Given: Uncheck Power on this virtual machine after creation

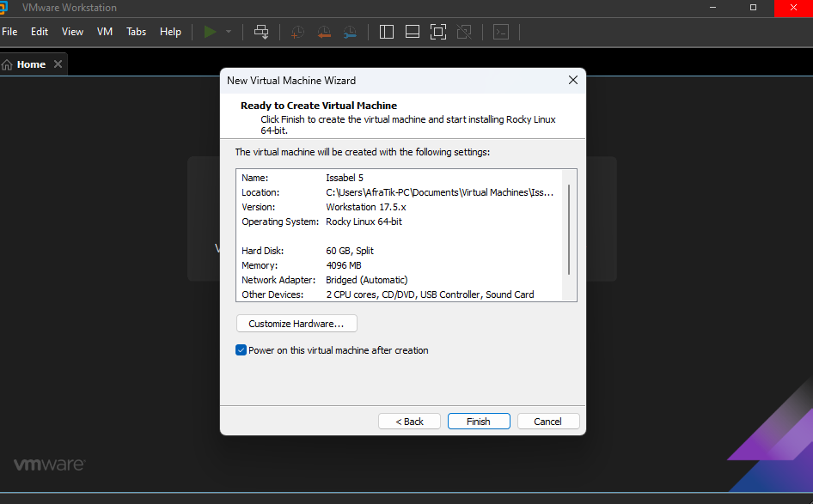Looking at the screenshot, I should [x=241, y=350].
